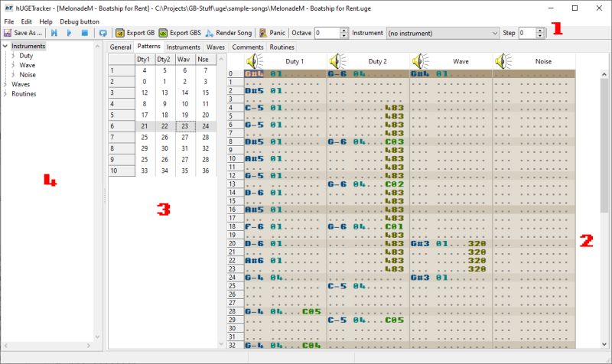The image size is (612, 364).
Task: Mute the Duty 1 channel speaker
Action: tap(255, 61)
